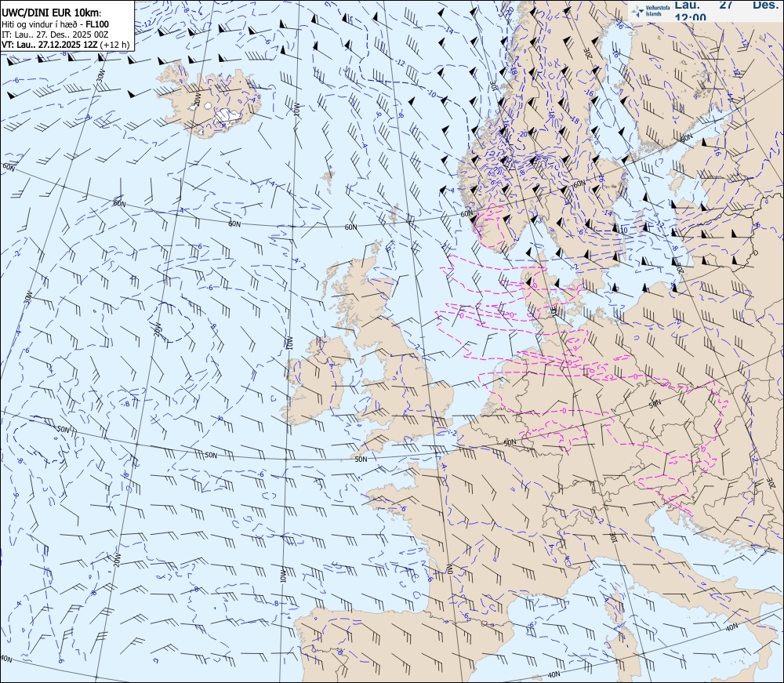The height and width of the screenshot is (683, 784).
Task: Click the 'Veðurstofa Íslands' logo text
Action: pos(658,11)
